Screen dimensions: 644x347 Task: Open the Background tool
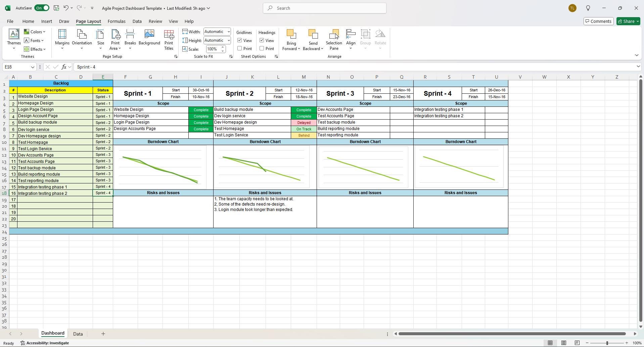click(x=149, y=38)
